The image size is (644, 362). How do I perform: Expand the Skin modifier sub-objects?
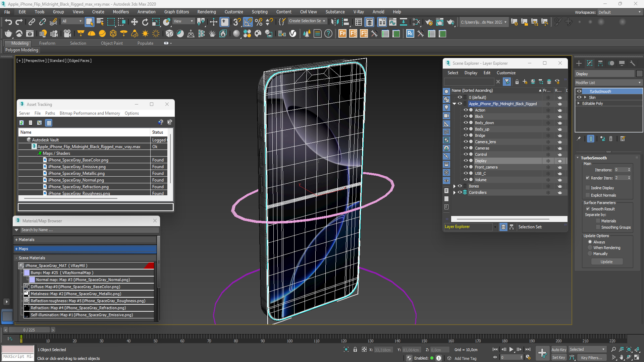pos(585,98)
